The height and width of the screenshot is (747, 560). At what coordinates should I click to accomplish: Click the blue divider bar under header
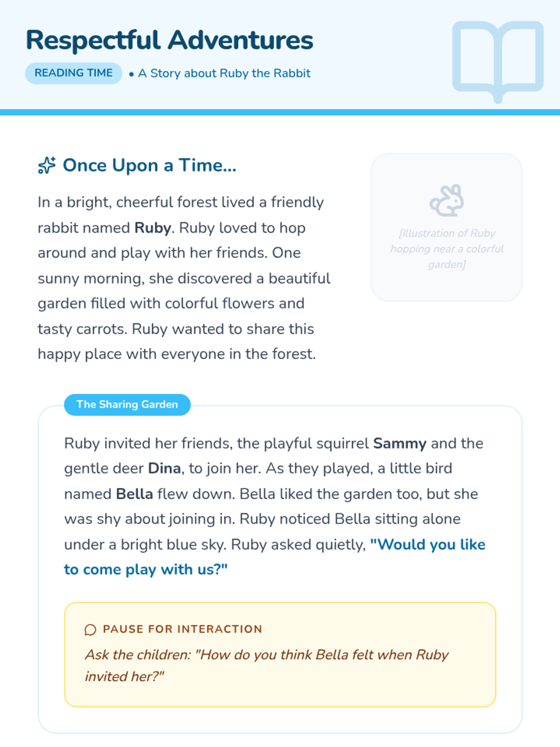[x=280, y=112]
